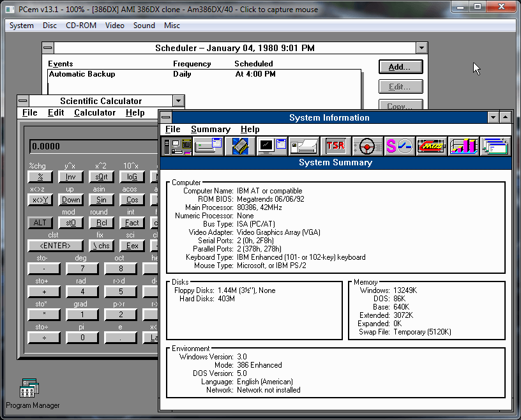Click the monitor display information toolbar icon
Viewport: 521px width, 420px height.
272,146
